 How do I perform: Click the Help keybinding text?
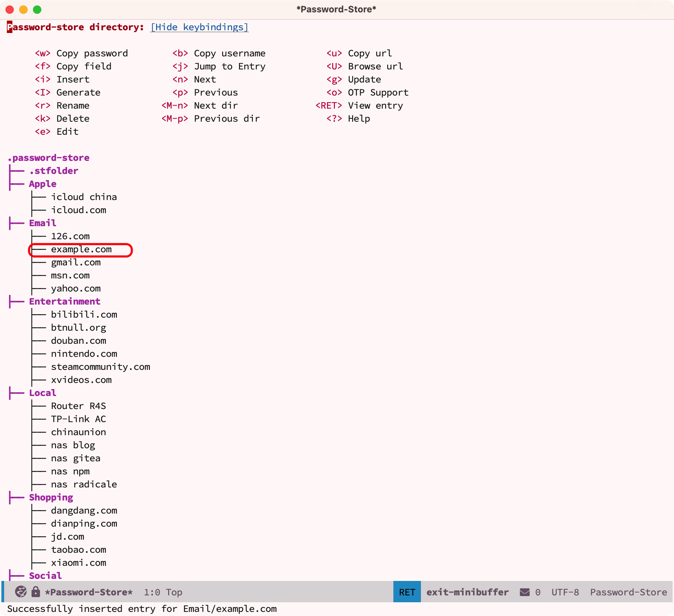tap(359, 119)
